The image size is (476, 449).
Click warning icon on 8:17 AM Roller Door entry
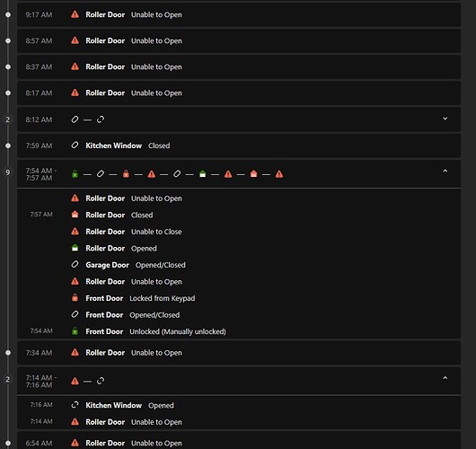[x=75, y=92]
